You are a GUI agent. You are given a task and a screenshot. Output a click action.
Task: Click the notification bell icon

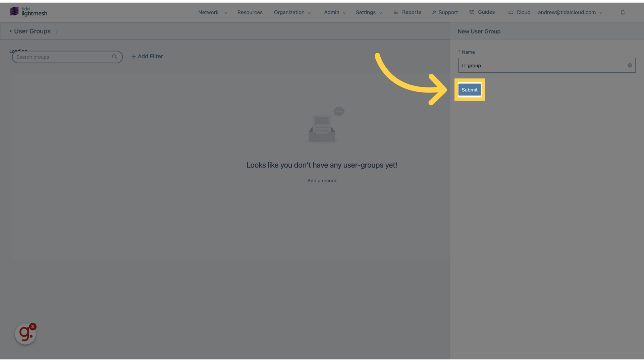click(622, 12)
